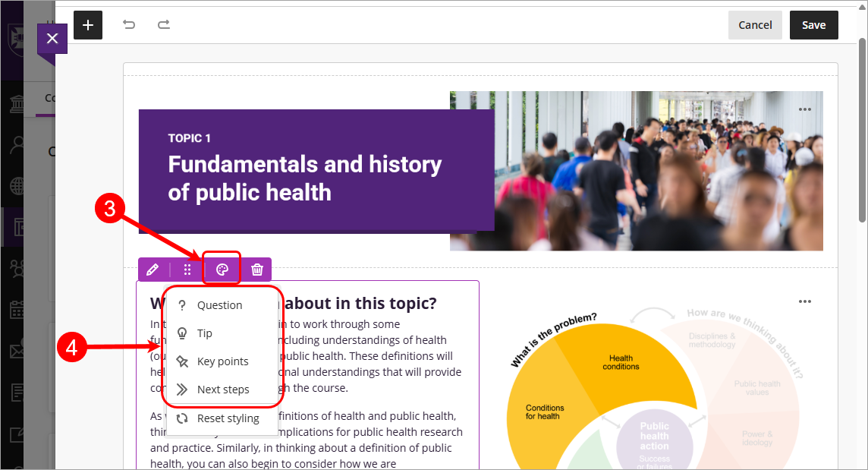The image size is (868, 470).
Task: Save the document changes
Action: (813, 25)
